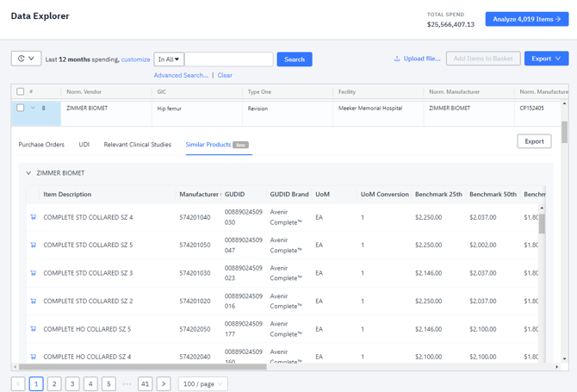
Task: Switch to the Purchase Orders tab
Action: pos(41,145)
